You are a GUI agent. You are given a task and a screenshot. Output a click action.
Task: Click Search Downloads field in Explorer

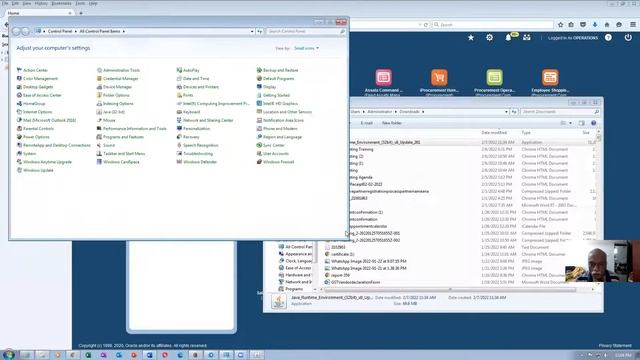click(x=560, y=112)
